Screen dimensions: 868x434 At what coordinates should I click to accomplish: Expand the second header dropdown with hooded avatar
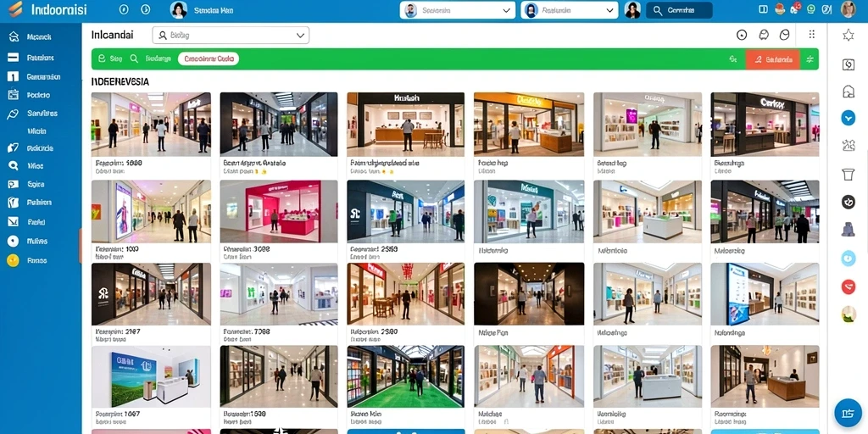click(x=570, y=10)
